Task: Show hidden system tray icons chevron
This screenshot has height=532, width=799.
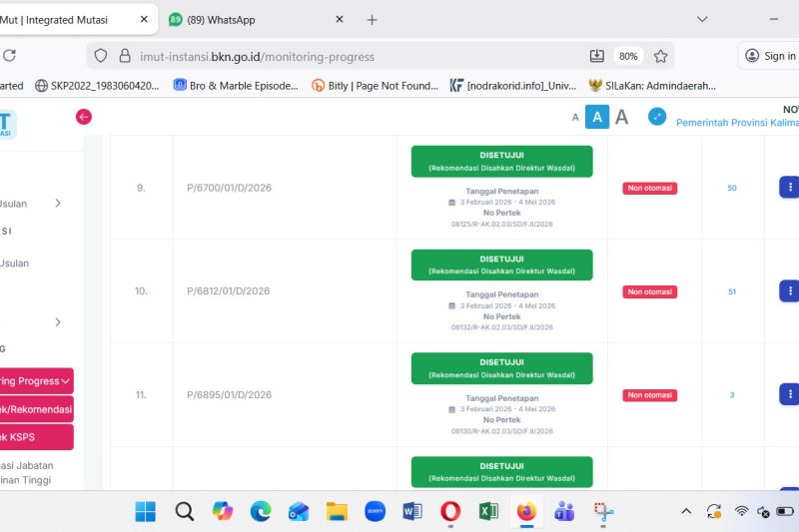Action: tap(686, 511)
